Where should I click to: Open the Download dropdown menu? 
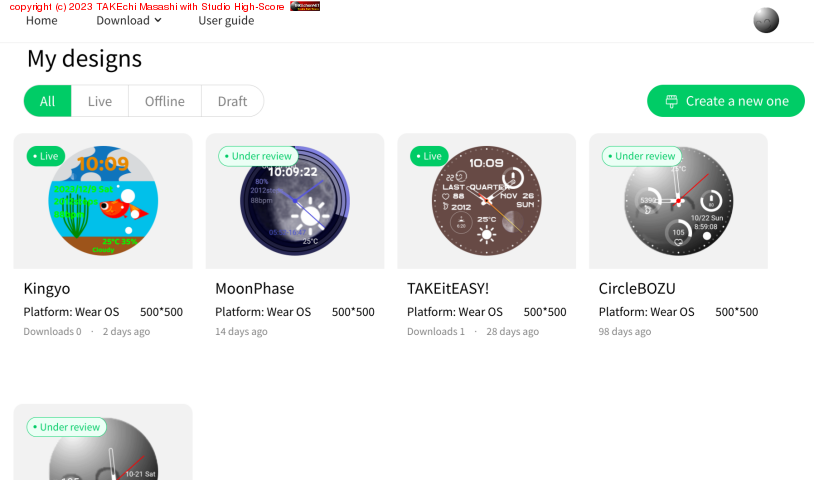pyautogui.click(x=128, y=20)
